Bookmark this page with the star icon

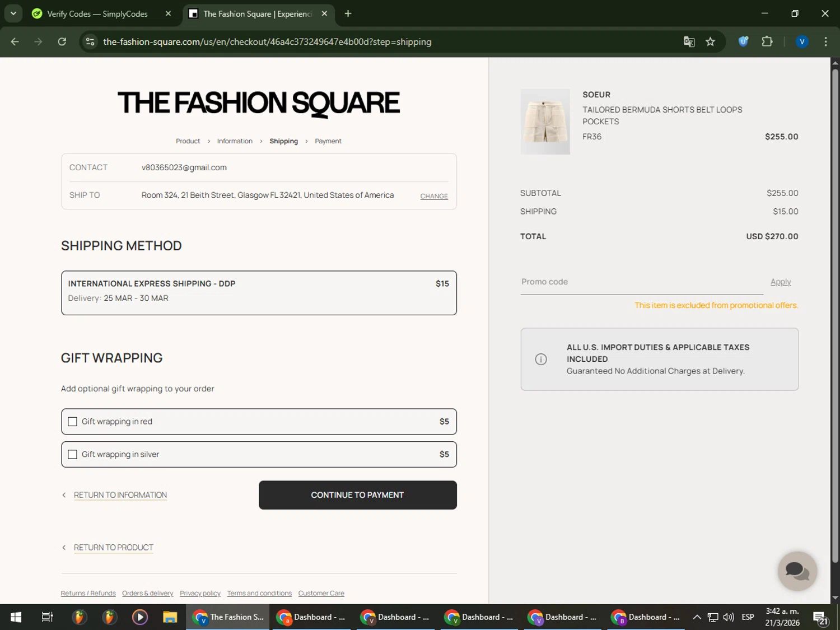pyautogui.click(x=710, y=41)
